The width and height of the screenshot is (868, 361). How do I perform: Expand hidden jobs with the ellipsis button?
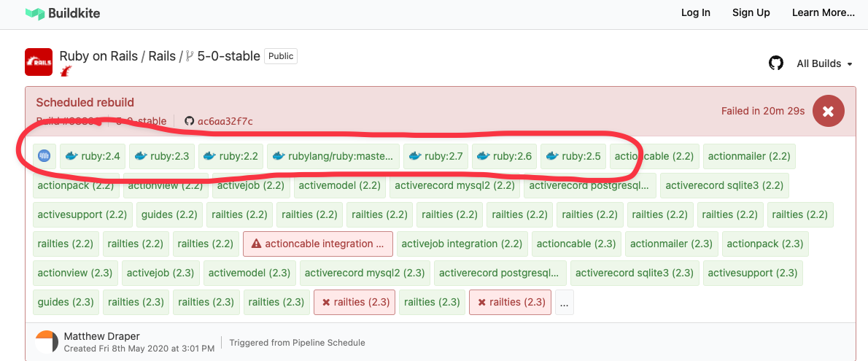pyautogui.click(x=565, y=302)
